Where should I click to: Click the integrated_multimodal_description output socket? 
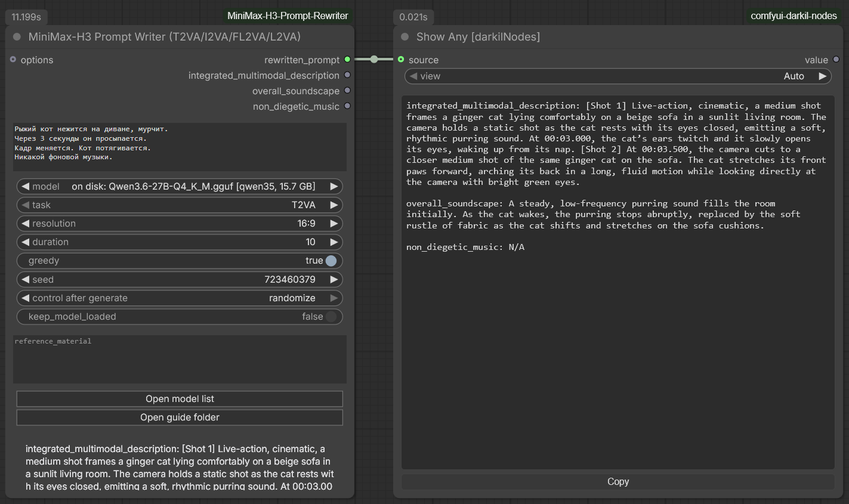coord(347,75)
